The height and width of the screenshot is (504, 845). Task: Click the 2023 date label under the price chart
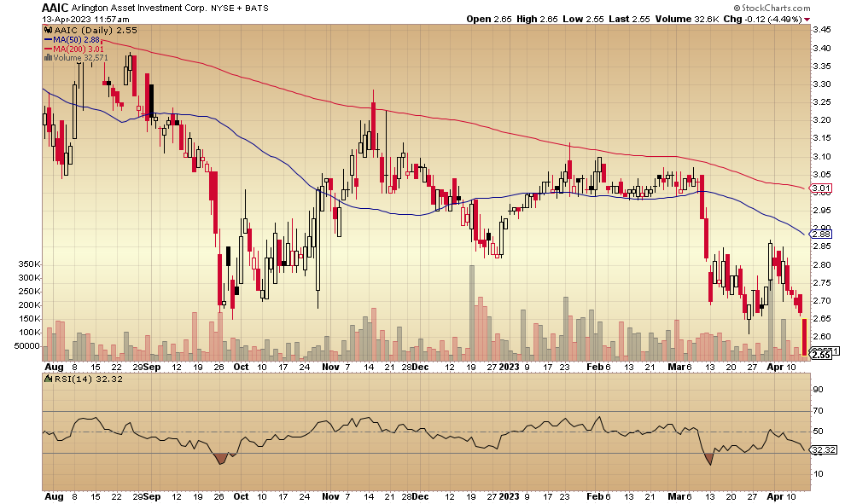pos(510,368)
